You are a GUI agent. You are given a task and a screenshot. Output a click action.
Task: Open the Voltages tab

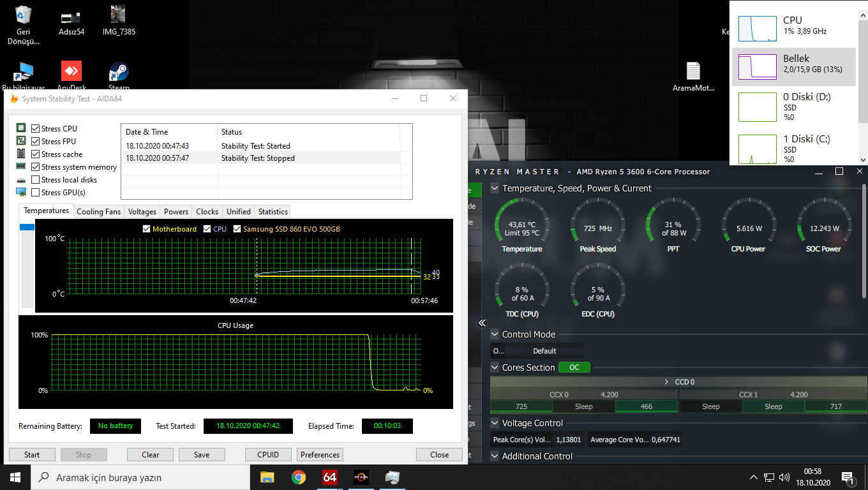coord(142,211)
